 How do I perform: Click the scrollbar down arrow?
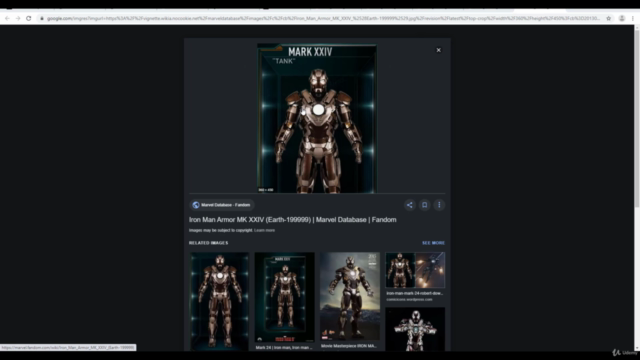pyautogui.click(x=637, y=348)
